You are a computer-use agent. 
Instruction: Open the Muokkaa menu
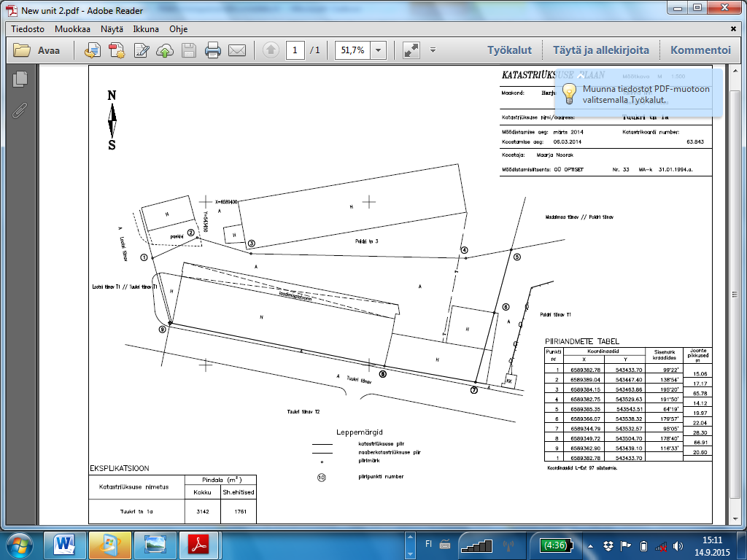coord(72,29)
